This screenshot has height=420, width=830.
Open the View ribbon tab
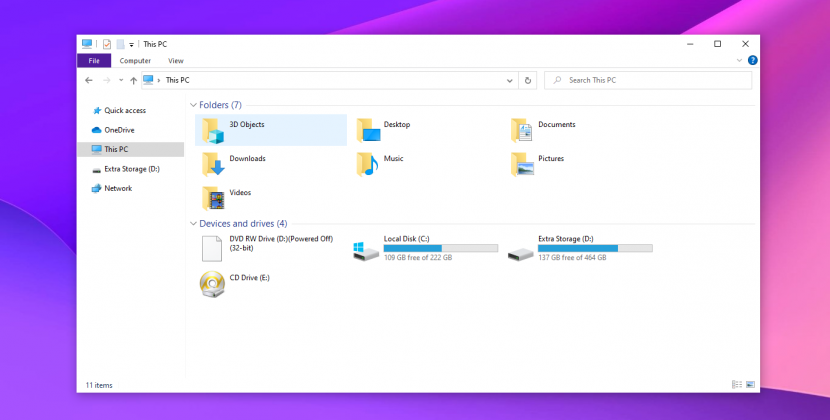point(176,61)
